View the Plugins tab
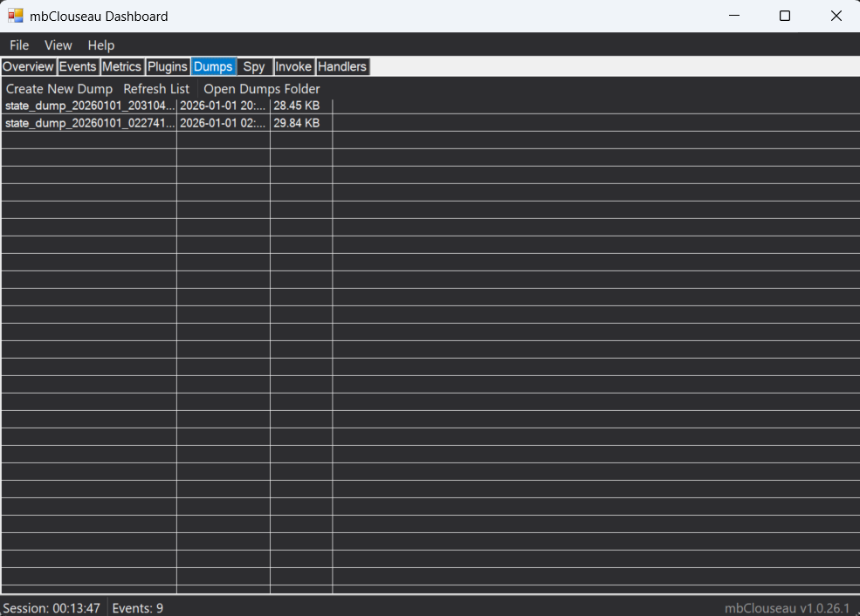Screen dimensions: 860x616 point(167,66)
